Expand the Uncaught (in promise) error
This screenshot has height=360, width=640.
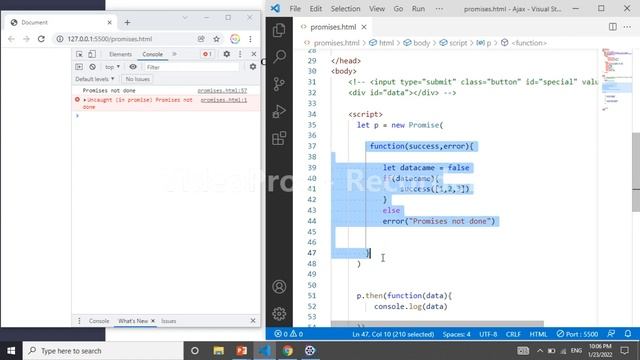tap(85, 100)
